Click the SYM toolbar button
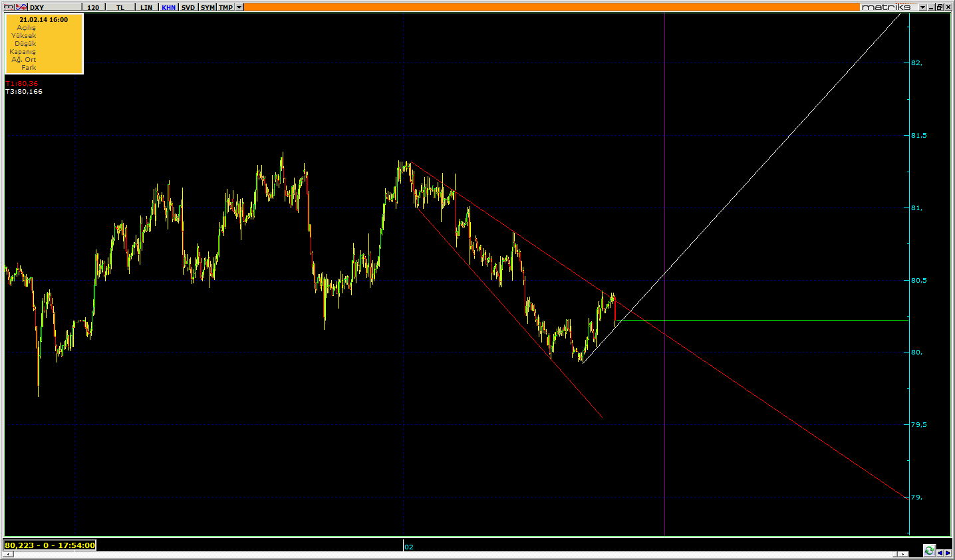This screenshot has width=955, height=560. click(207, 7)
